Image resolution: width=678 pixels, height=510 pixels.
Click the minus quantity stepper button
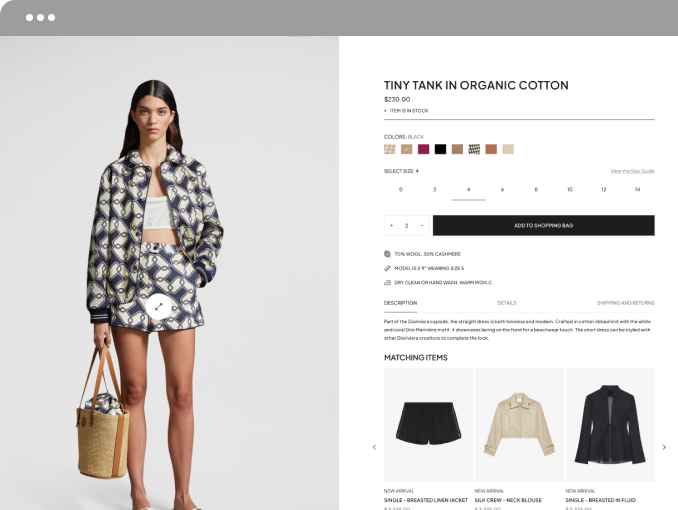point(422,225)
